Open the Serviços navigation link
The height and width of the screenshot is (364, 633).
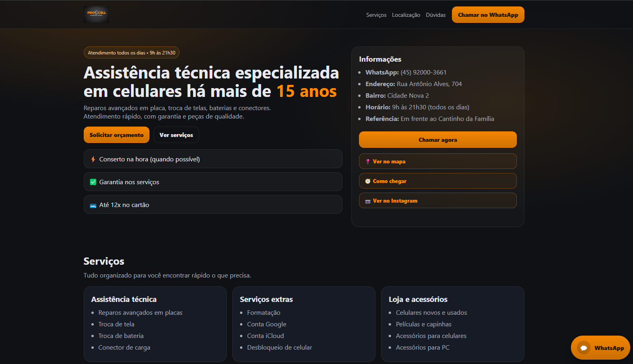click(376, 15)
